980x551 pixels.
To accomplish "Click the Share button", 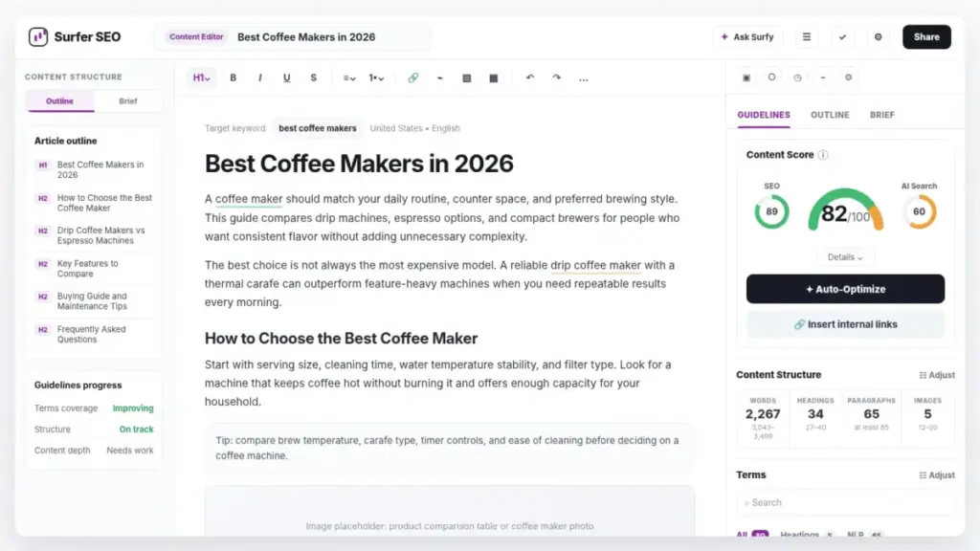I will (x=926, y=37).
